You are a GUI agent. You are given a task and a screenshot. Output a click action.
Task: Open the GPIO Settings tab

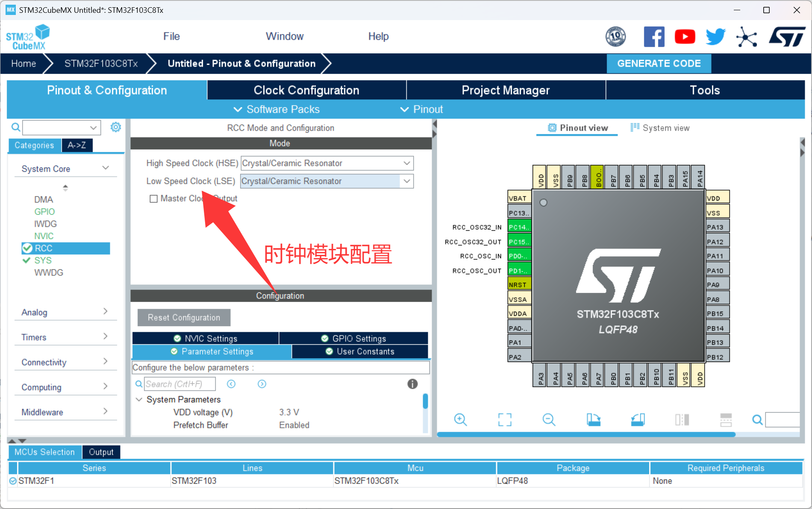click(353, 338)
